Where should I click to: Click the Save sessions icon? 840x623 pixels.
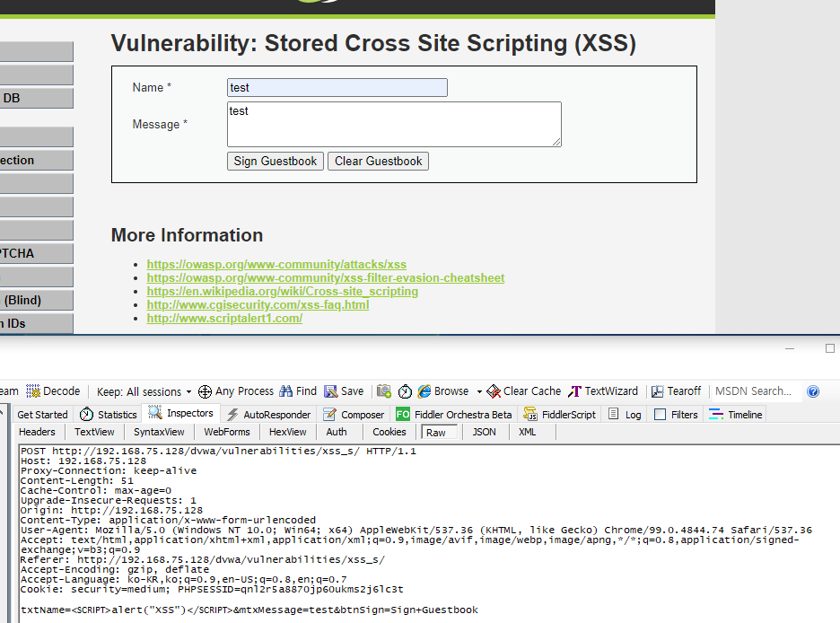pos(331,391)
